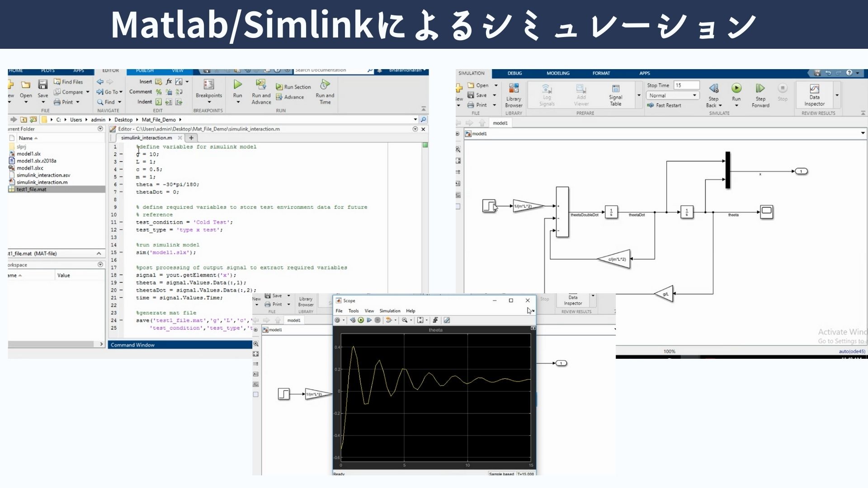Switch to the VIEW tab in MATLAB
The width and height of the screenshot is (868, 488).
(x=178, y=70)
